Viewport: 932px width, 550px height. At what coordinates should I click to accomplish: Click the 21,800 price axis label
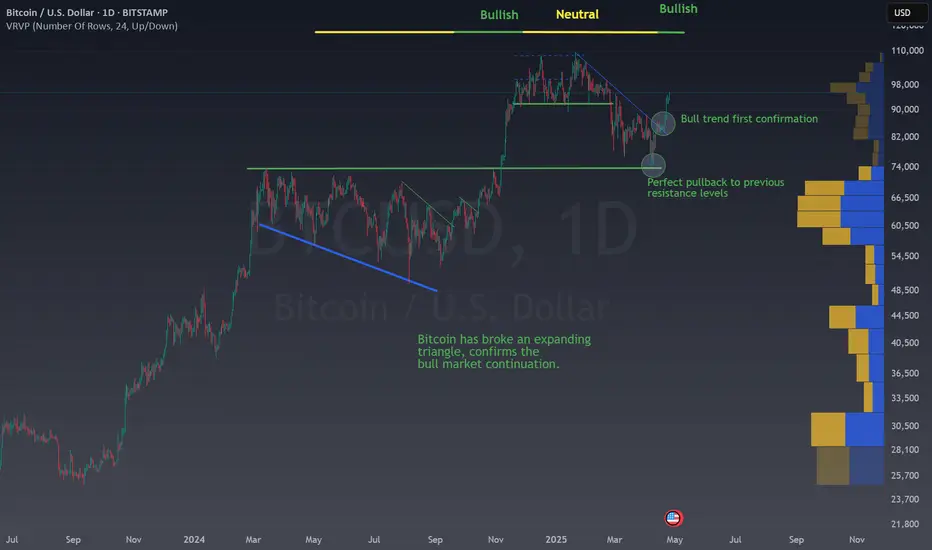point(904,524)
